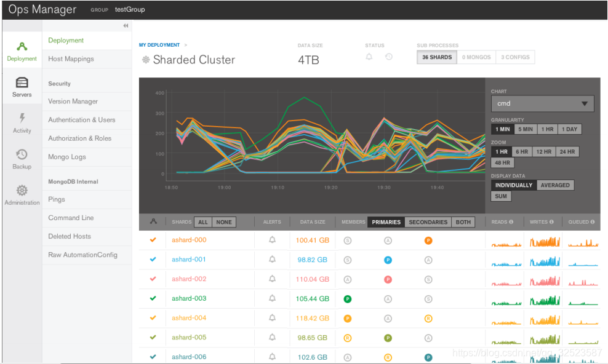Set granularity to 5 MIN
This screenshot has height=364, width=608.
point(524,129)
